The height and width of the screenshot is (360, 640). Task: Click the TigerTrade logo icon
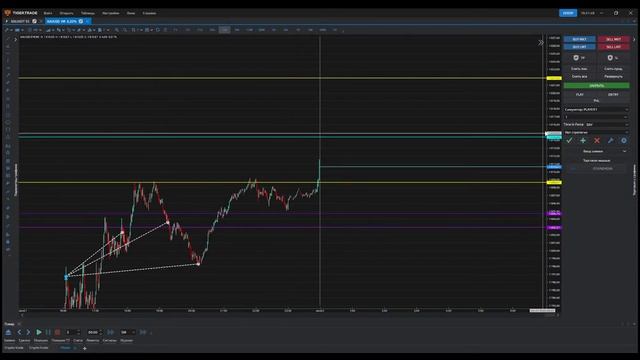pos(7,13)
